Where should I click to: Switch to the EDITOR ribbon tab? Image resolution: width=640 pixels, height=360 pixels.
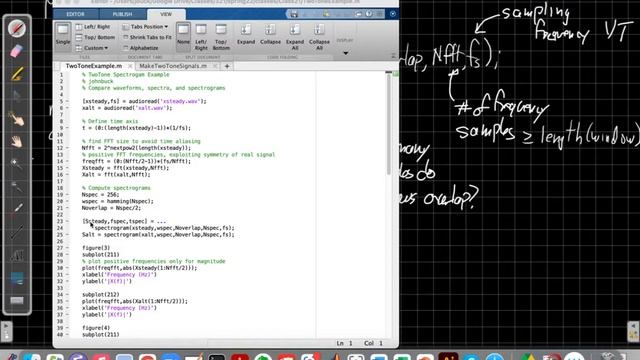pyautogui.click(x=76, y=14)
